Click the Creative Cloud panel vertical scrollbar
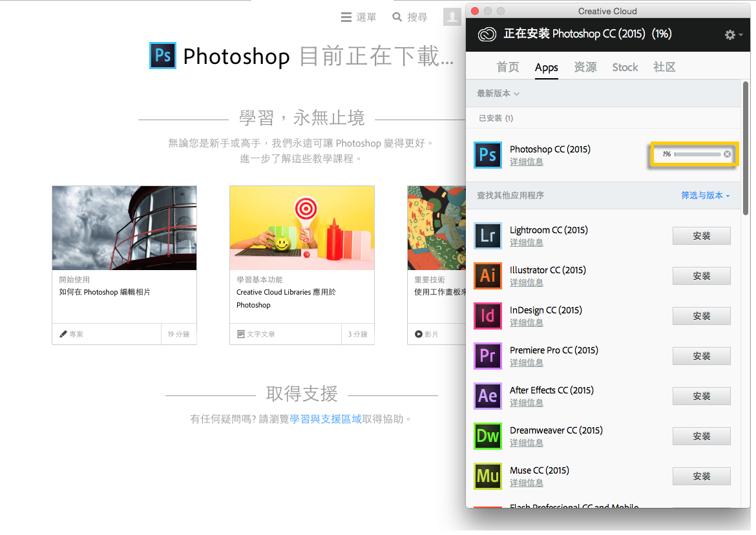 [x=746, y=148]
